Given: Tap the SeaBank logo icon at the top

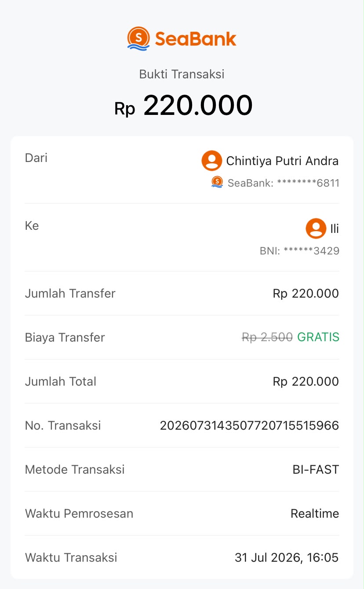Looking at the screenshot, I should [x=138, y=38].
